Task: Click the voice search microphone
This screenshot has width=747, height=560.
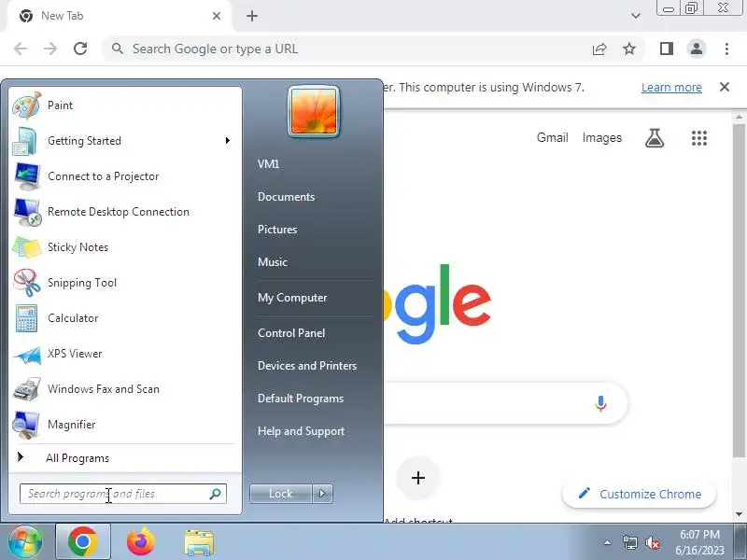Action: coord(600,403)
